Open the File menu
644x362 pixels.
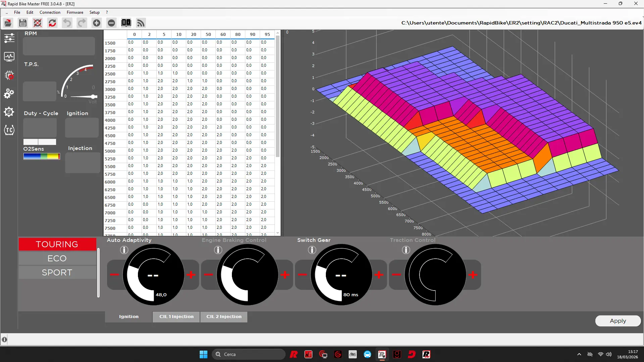(x=17, y=12)
